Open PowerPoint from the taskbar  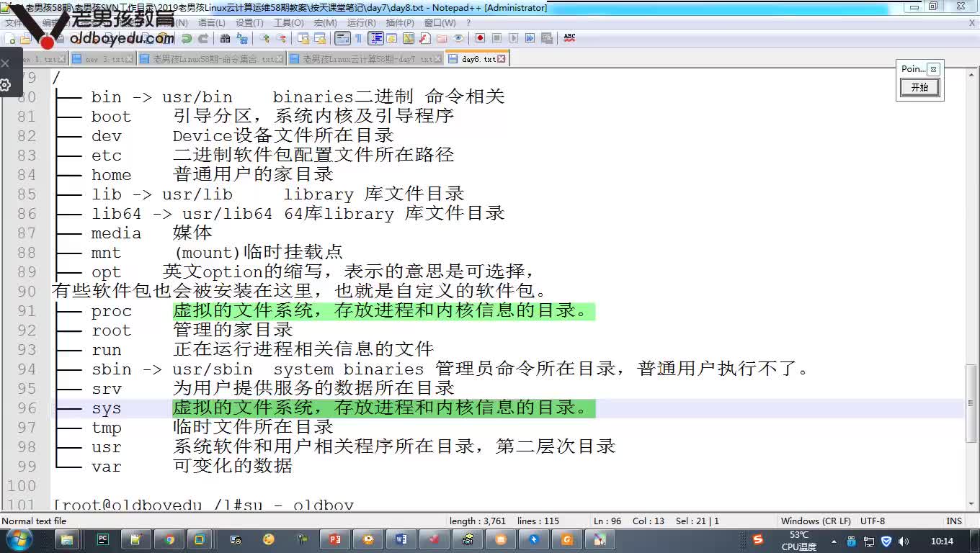point(334,539)
